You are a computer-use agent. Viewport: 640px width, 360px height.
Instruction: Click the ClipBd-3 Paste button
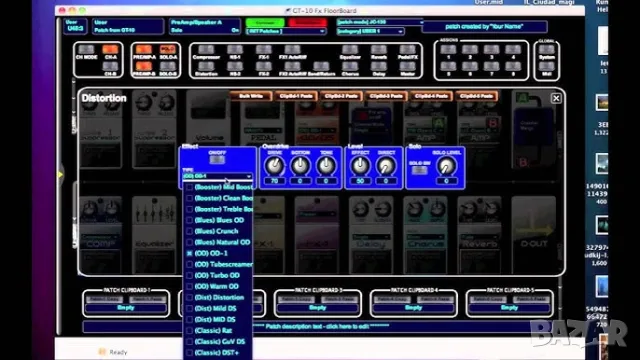[386, 96]
